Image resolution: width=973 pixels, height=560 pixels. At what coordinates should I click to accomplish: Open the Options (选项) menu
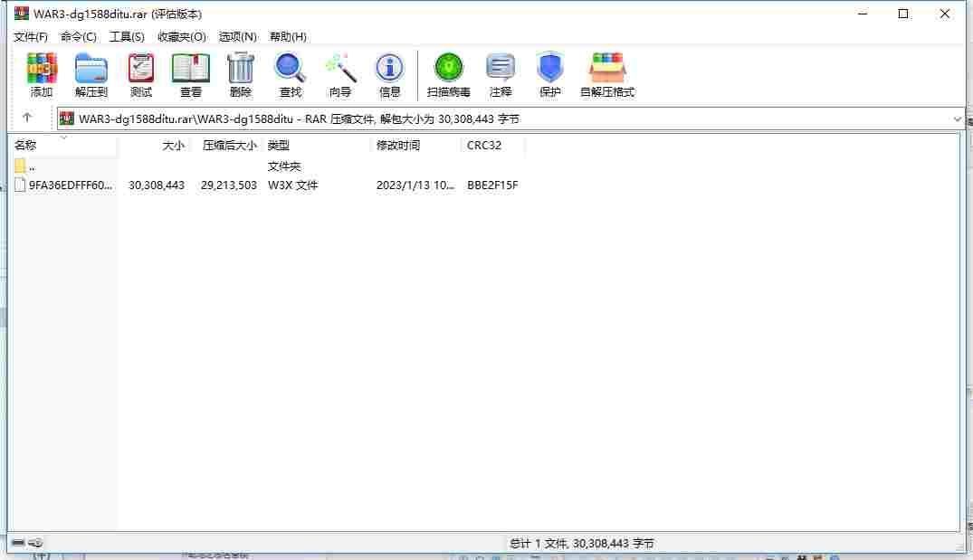[x=238, y=36]
